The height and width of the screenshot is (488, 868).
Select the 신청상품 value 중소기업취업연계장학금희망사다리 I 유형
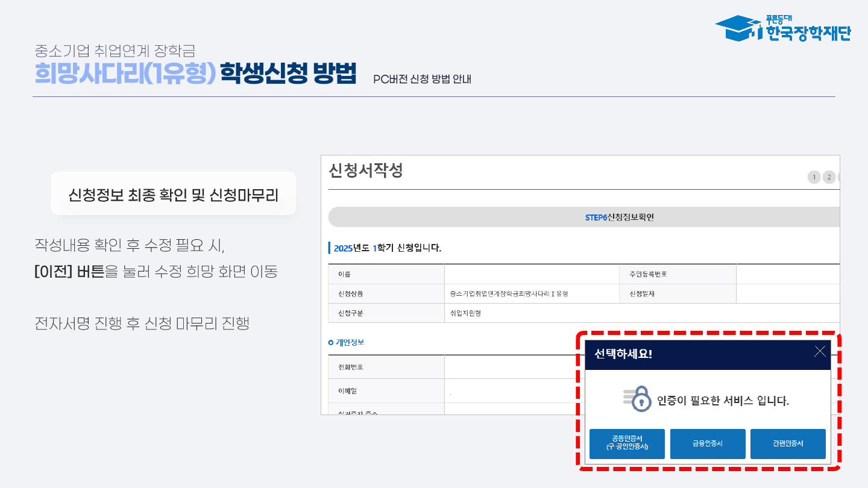(x=509, y=294)
